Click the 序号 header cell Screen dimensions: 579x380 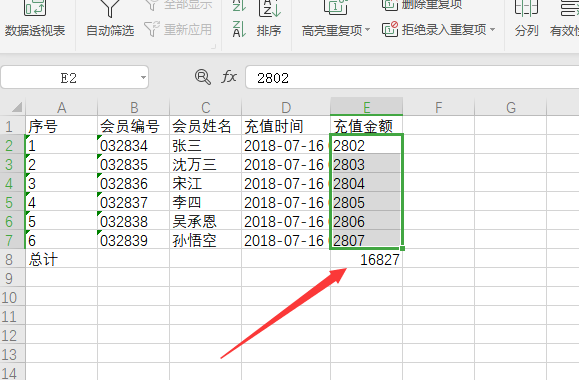click(x=61, y=126)
